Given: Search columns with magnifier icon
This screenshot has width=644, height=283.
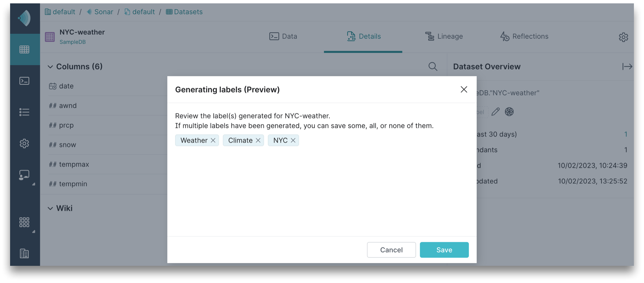Looking at the screenshot, I should [x=433, y=66].
